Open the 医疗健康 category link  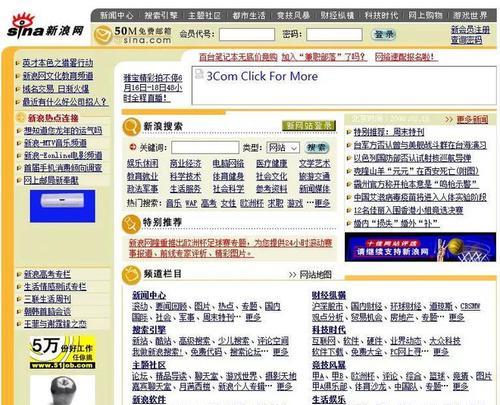(x=271, y=163)
